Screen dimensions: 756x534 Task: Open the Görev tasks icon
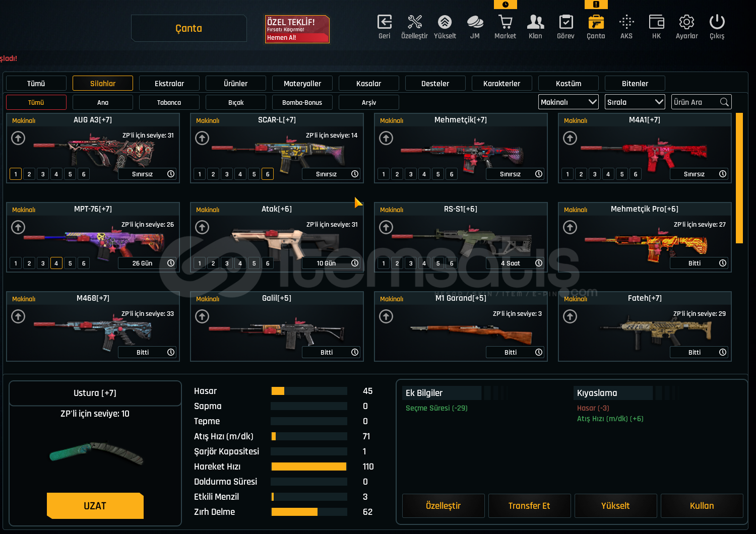(565, 23)
